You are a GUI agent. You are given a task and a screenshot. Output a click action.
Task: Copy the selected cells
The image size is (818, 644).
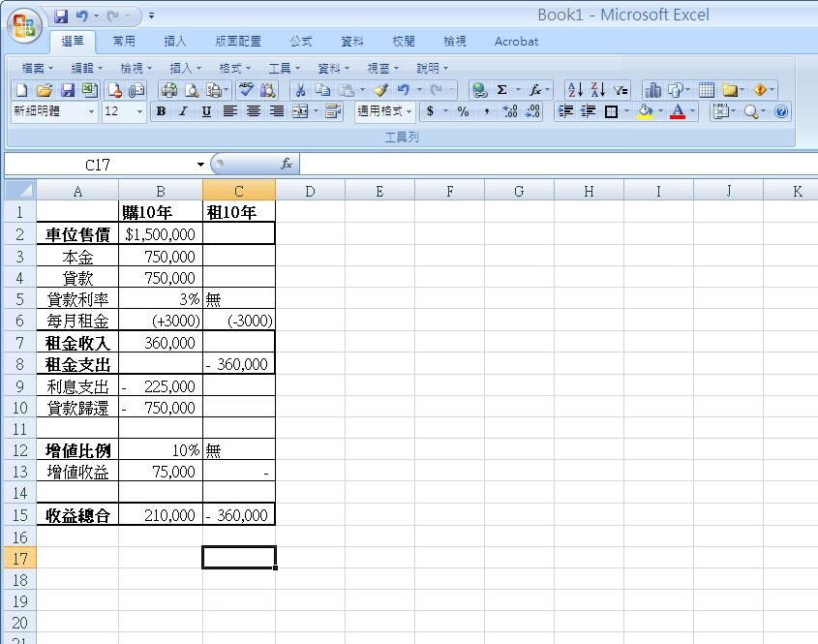click(x=323, y=90)
